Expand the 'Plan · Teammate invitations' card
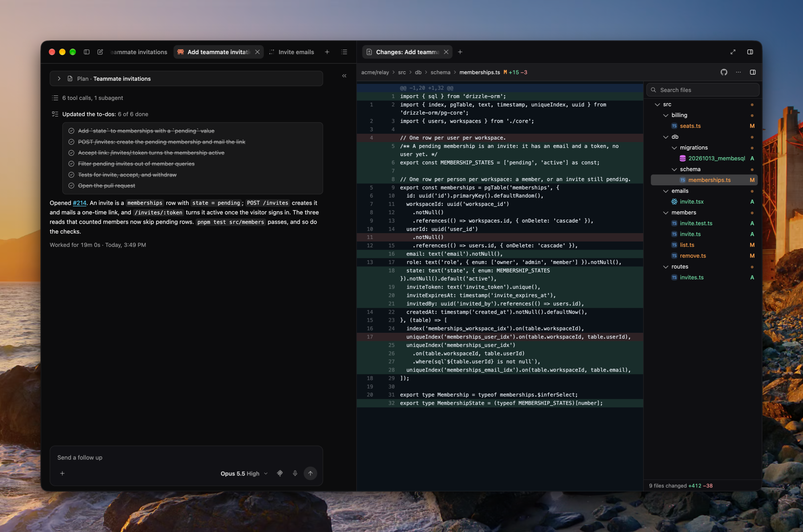This screenshot has width=803, height=532. coord(186,78)
